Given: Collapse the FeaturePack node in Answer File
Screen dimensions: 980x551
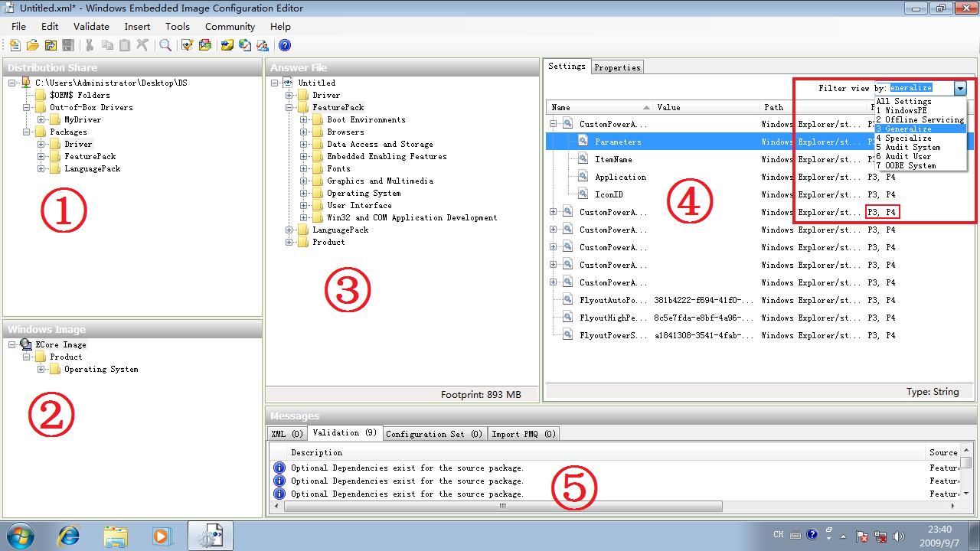Looking at the screenshot, I should 289,107.
